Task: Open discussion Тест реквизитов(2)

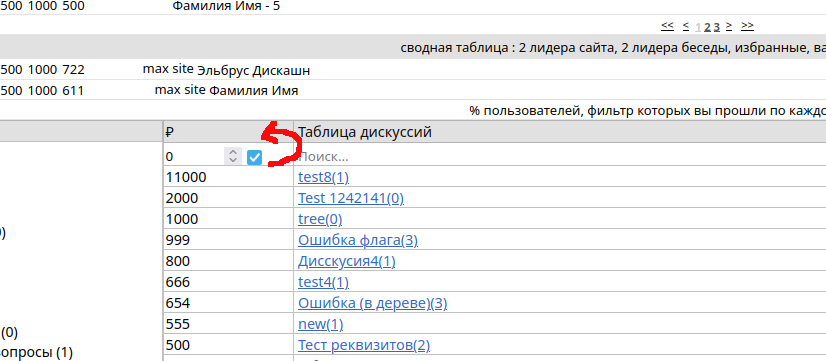Action: click(x=364, y=345)
